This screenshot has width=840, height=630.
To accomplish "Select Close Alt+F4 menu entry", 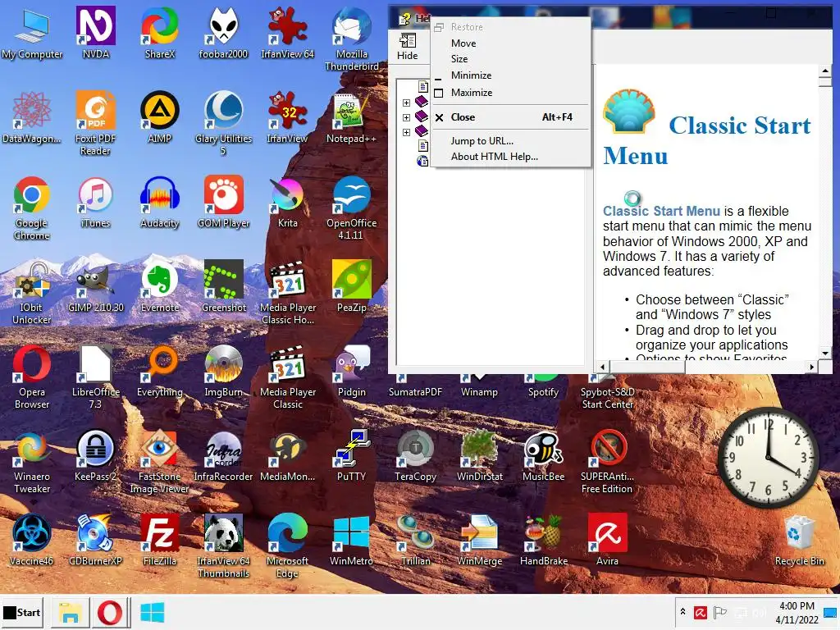I will pyautogui.click(x=511, y=117).
